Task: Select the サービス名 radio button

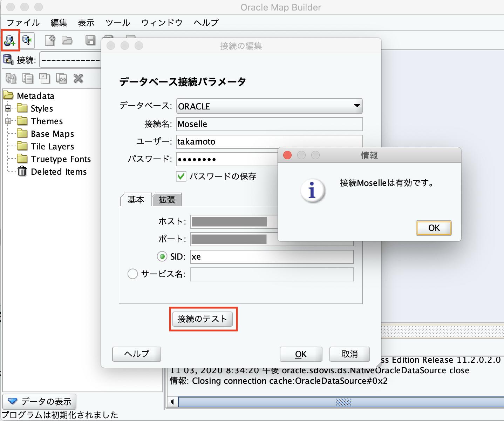Action: pyautogui.click(x=132, y=274)
